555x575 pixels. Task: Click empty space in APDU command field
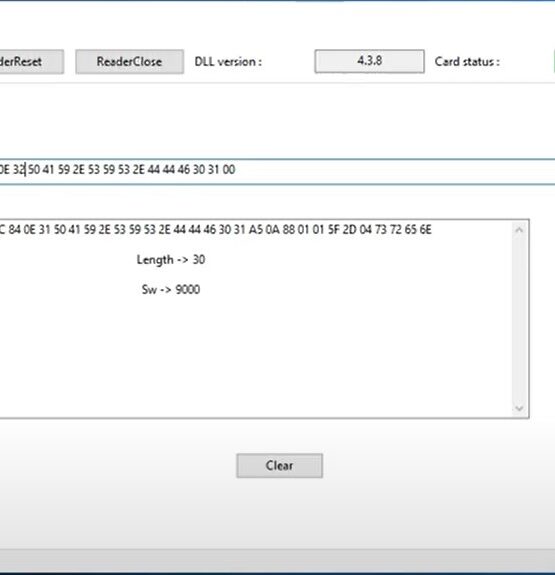coord(392,171)
